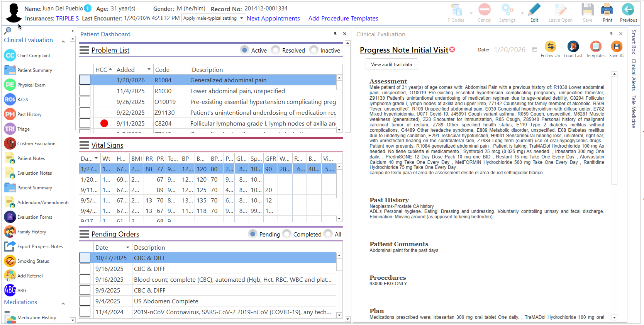Viewport: 644px width, 325px height.
Task: Open the TRIPLE S insurance link
Action: pyautogui.click(x=67, y=18)
